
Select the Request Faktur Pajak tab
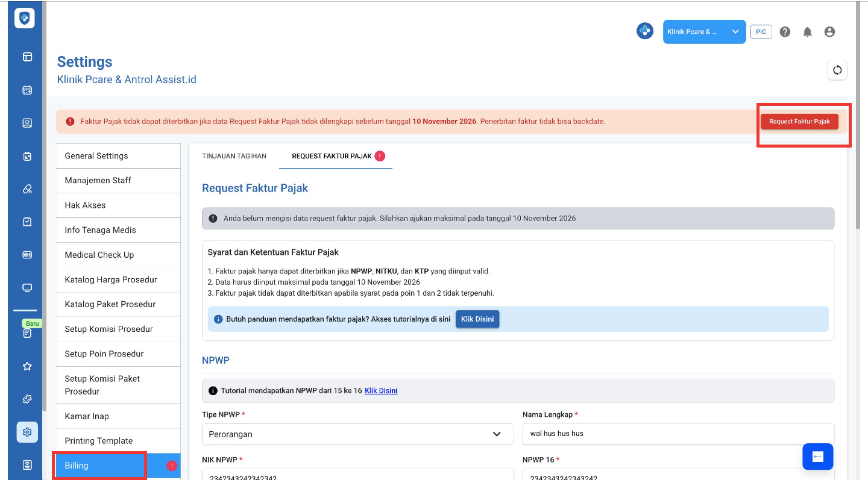pos(332,156)
